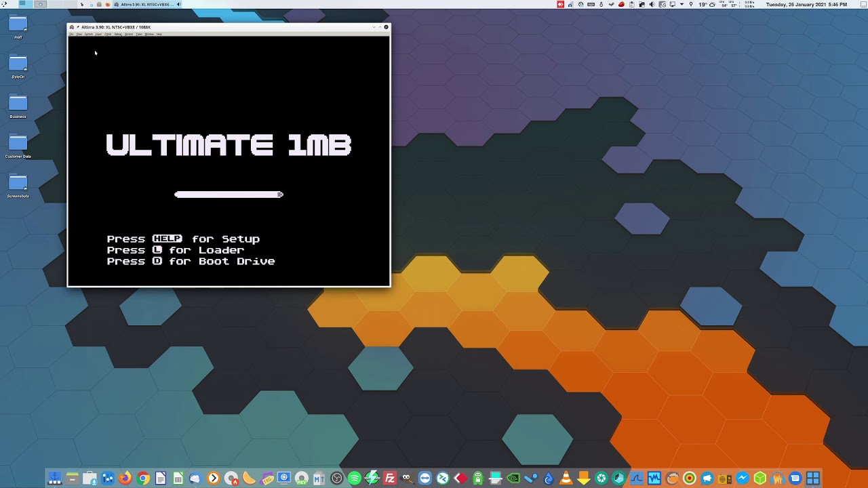Viewport: 868px width, 488px height.
Task: Open the Help menu in Altirra
Action: tap(159, 34)
